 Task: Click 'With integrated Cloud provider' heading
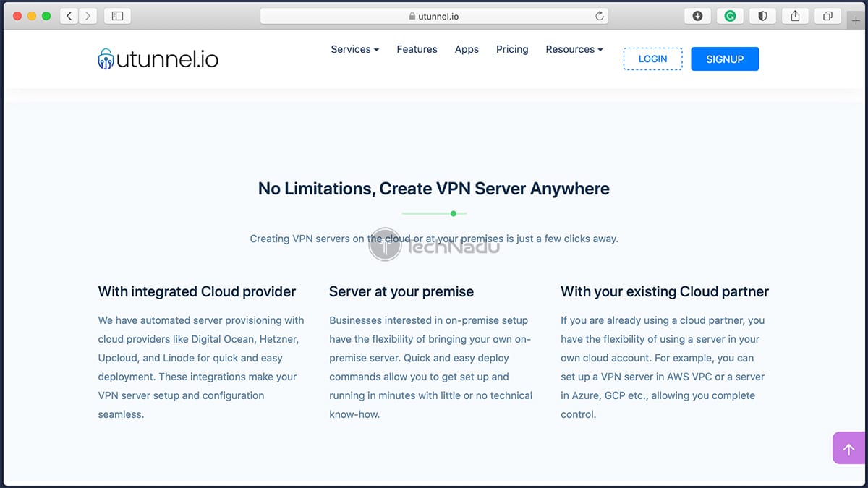pyautogui.click(x=197, y=292)
